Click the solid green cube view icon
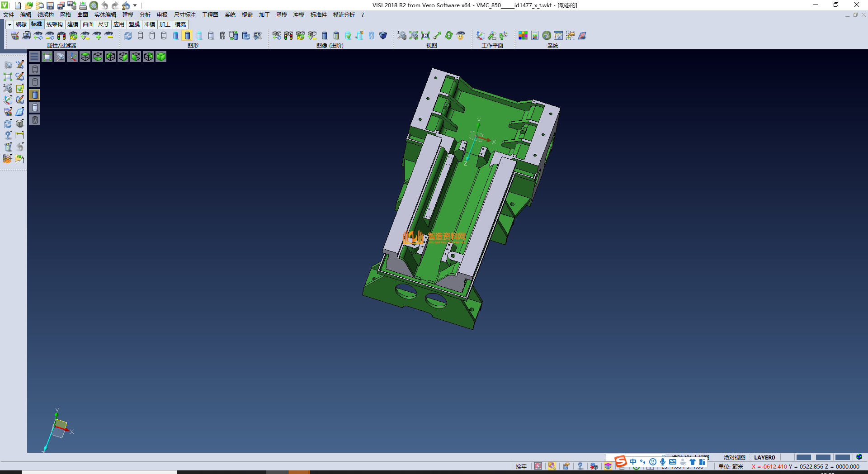This screenshot has height=474, width=868. 161,57
